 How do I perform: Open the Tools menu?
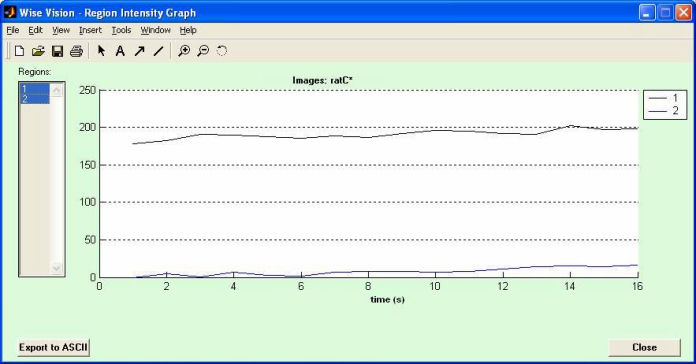click(121, 30)
